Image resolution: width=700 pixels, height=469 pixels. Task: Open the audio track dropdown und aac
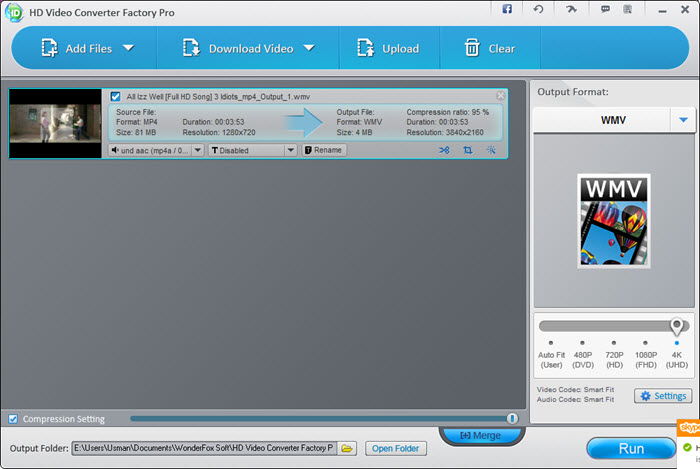point(156,150)
